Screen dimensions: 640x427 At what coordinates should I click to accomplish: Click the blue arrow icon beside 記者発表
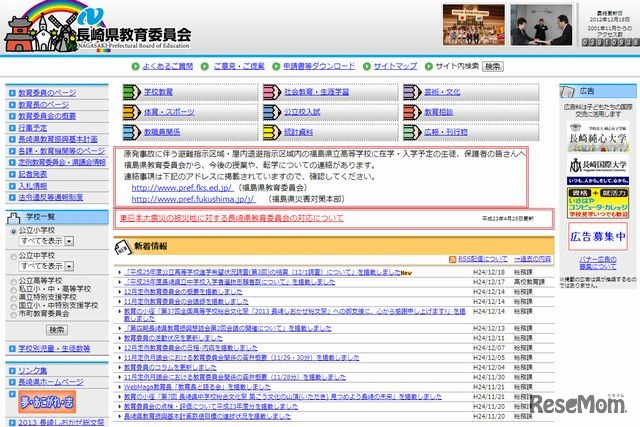(12, 174)
